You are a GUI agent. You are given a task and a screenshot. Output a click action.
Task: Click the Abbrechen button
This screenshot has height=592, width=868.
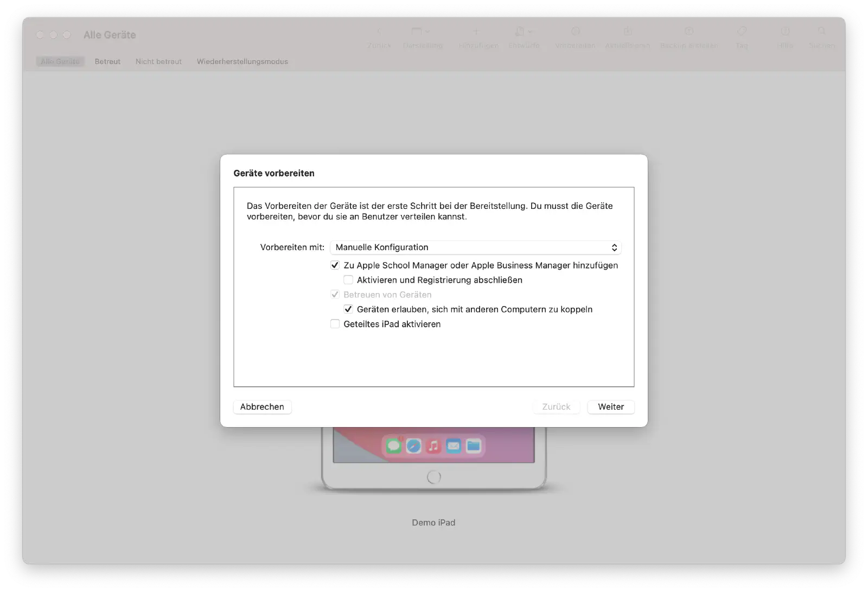[263, 407]
